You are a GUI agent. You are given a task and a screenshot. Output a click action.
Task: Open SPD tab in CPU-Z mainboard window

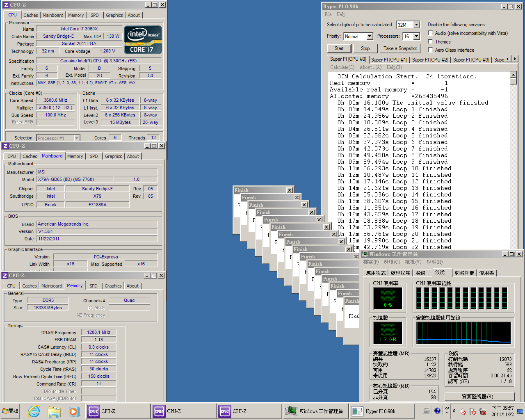(94, 156)
